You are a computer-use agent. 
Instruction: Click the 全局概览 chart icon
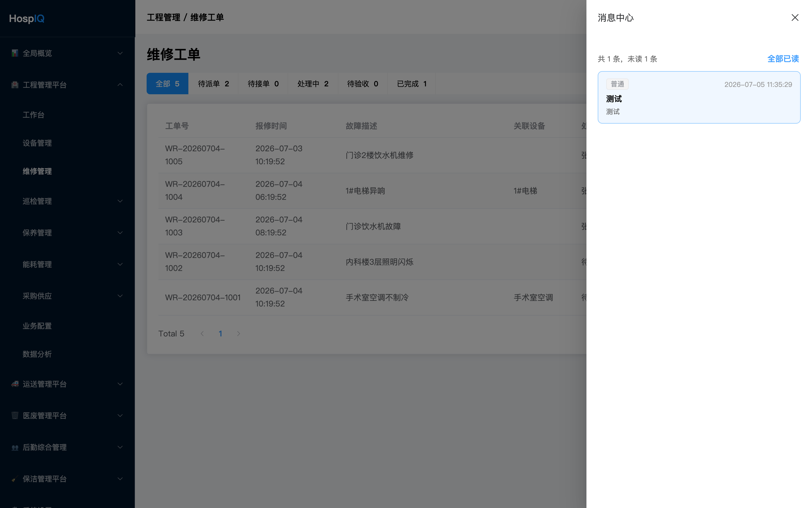pyautogui.click(x=15, y=53)
